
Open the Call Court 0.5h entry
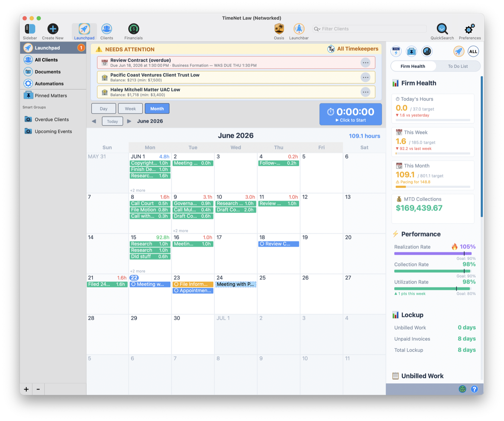point(150,203)
